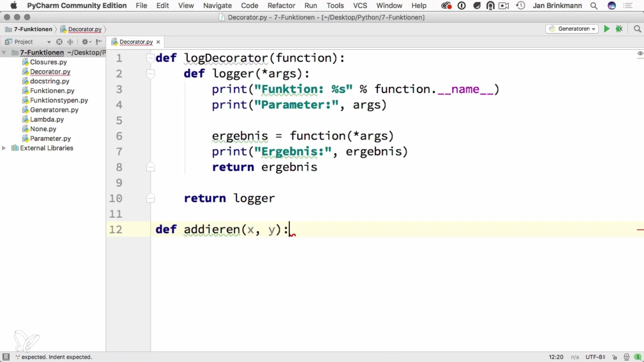
Task: Open Project panel settings gear
Action: [x=86, y=42]
